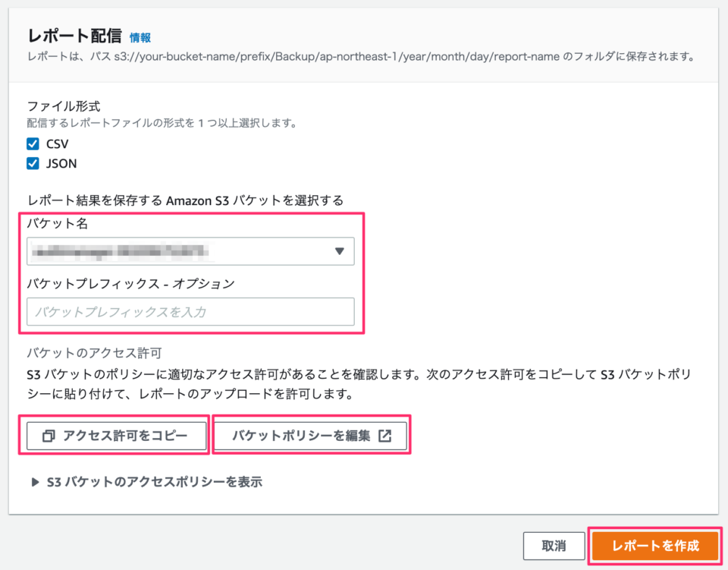Click the orange レポートを作成 button
728x570 pixels.
654,546
